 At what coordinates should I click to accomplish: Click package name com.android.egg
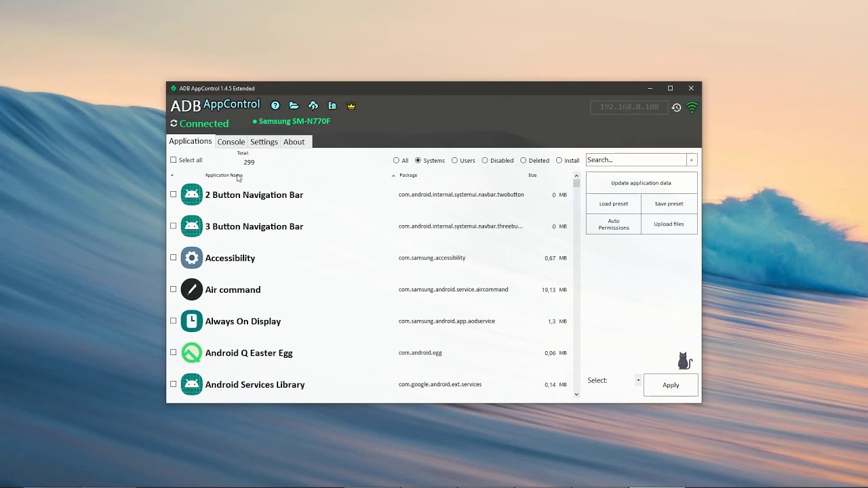click(x=420, y=352)
